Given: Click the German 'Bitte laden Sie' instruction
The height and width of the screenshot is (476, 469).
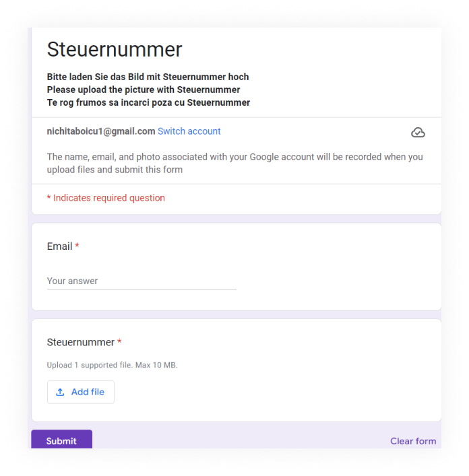Looking at the screenshot, I should pyautogui.click(x=148, y=77).
